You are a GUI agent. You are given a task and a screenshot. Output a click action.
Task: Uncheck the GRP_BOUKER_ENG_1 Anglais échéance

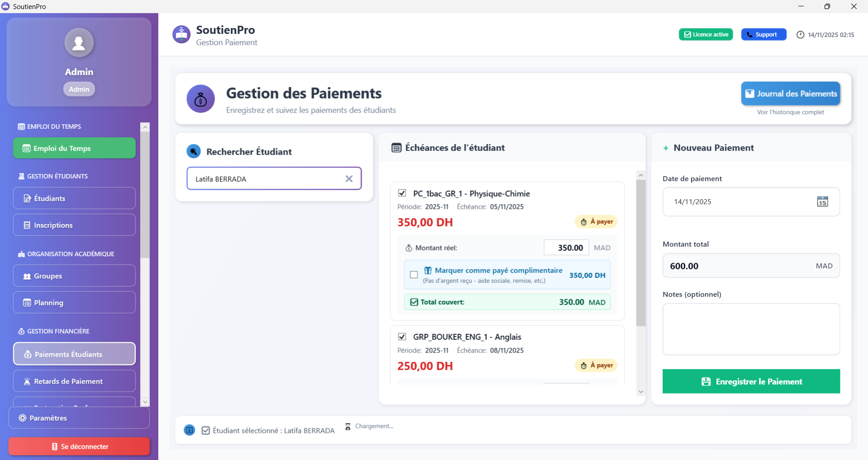point(402,336)
